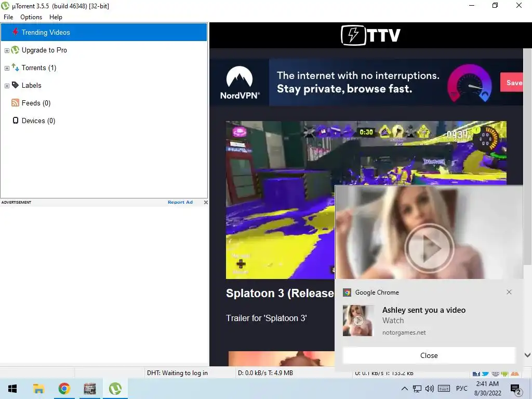Play the popup video with the round play button
532x399 pixels.
coord(429,248)
